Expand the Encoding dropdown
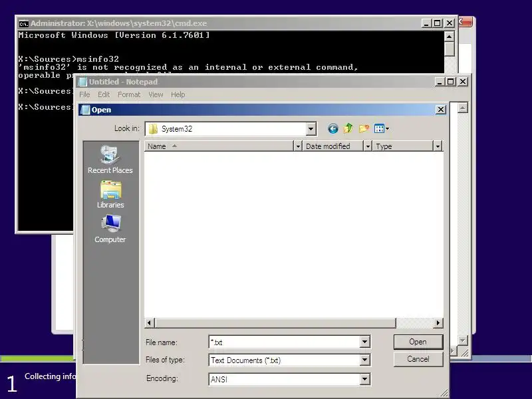532x399 pixels. (364, 379)
